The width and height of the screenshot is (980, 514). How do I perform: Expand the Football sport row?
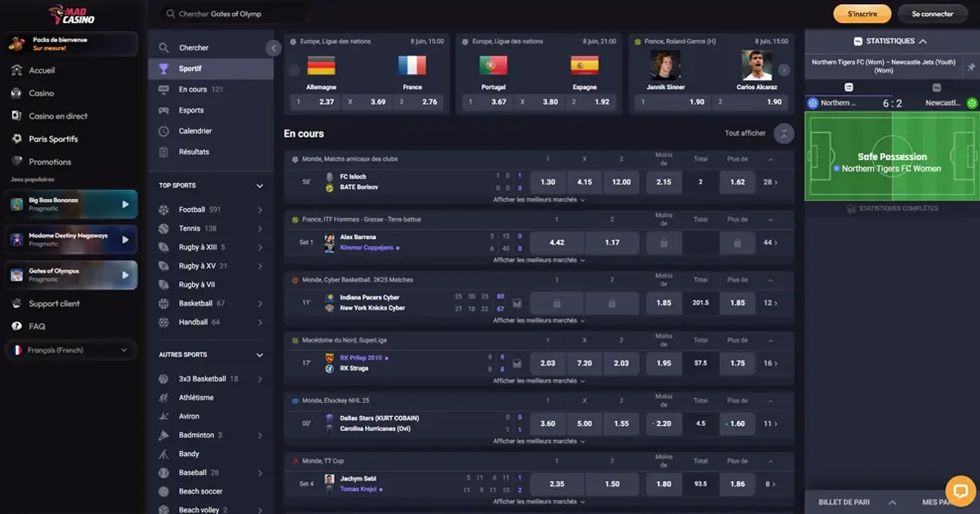pyautogui.click(x=261, y=210)
